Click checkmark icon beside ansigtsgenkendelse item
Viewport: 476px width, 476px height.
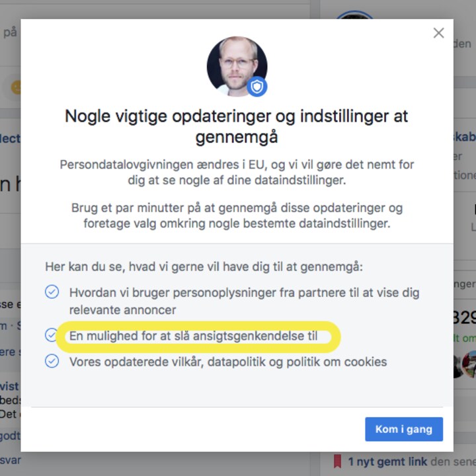pyautogui.click(x=51, y=335)
